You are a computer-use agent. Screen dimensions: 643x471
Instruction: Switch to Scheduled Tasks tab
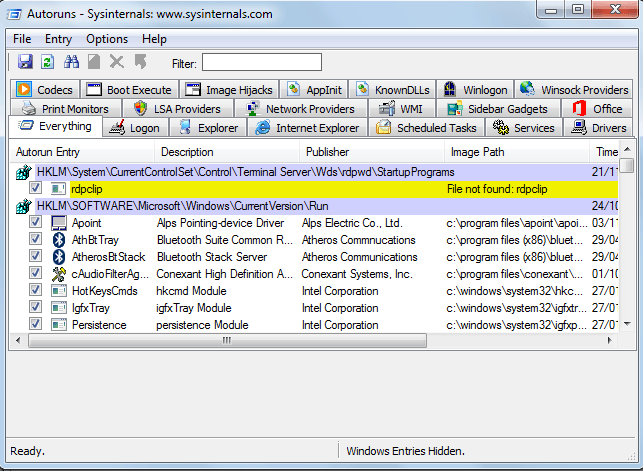426,128
